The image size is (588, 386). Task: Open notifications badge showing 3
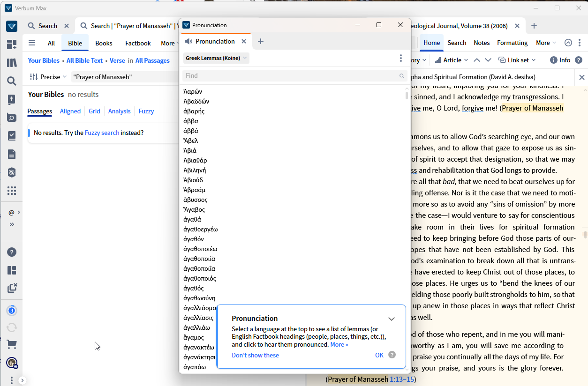click(x=12, y=310)
